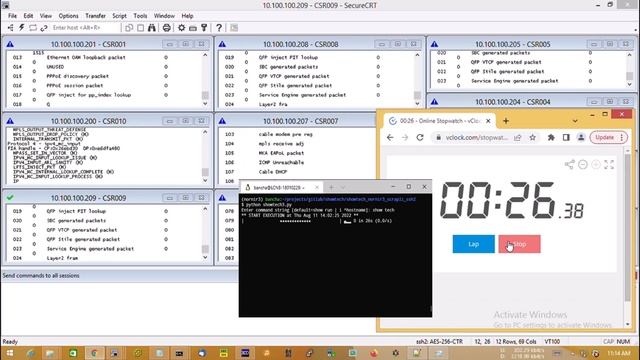Screen dimensions: 640x360
Task: Reload the vclock stopwatch page
Action: (420, 138)
